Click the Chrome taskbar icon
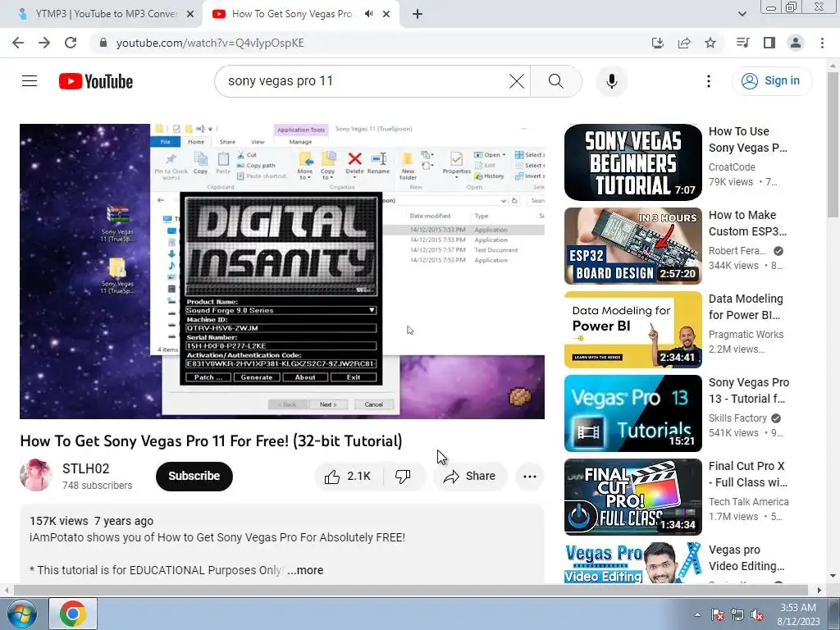 point(73,614)
